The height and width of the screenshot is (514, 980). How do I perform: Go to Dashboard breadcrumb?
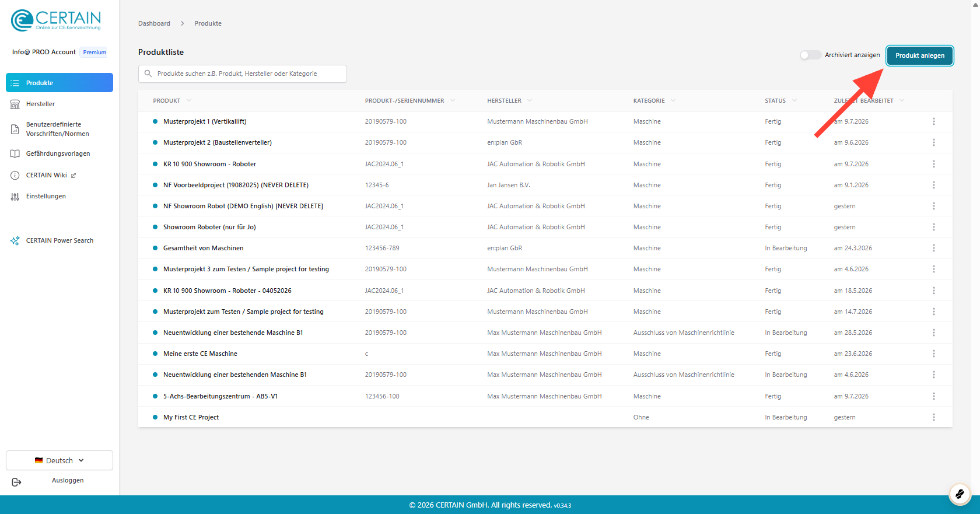pos(154,23)
